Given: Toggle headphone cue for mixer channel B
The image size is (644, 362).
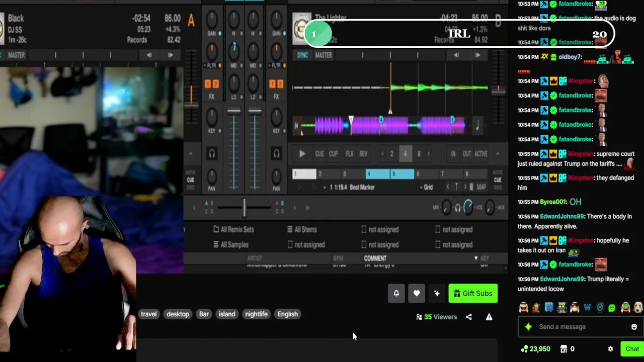Looking at the screenshot, I should tap(276, 154).
